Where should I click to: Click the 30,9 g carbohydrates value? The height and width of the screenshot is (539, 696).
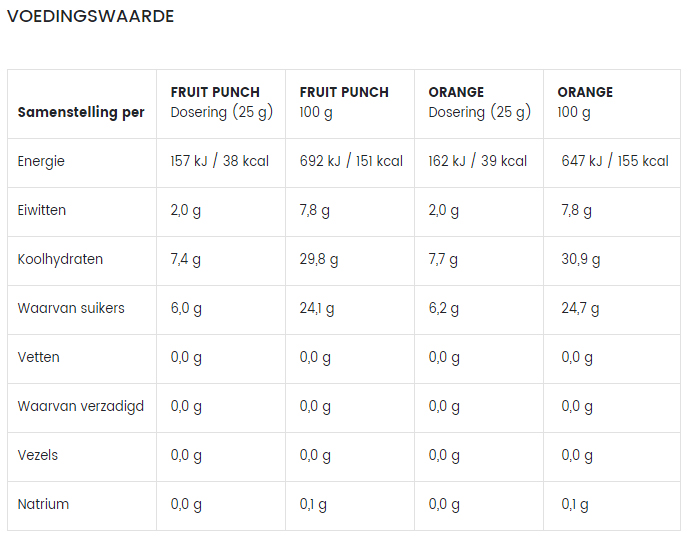(581, 260)
